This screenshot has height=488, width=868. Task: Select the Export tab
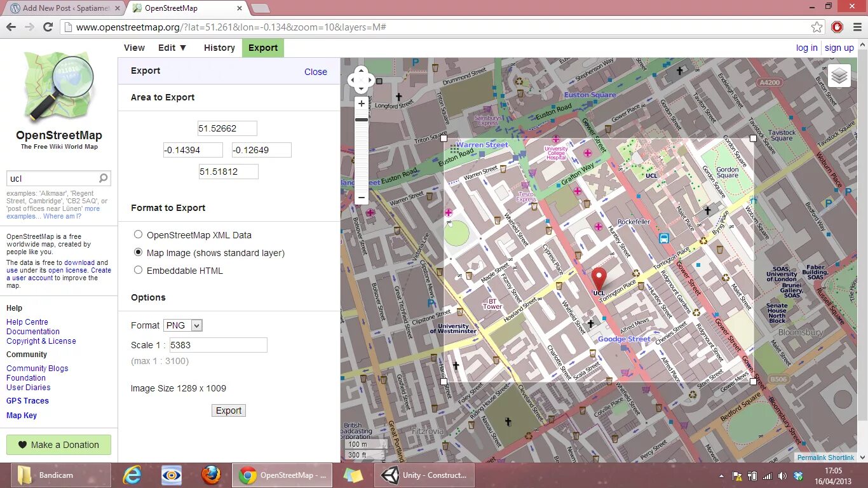point(263,48)
